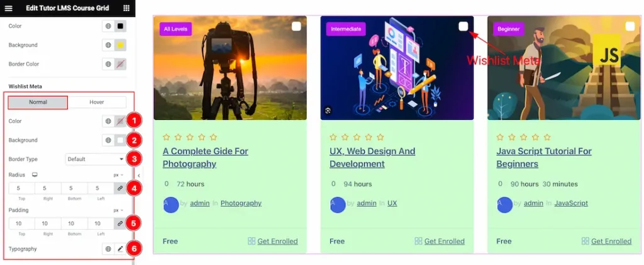Switch to the Hover tab

click(97, 102)
